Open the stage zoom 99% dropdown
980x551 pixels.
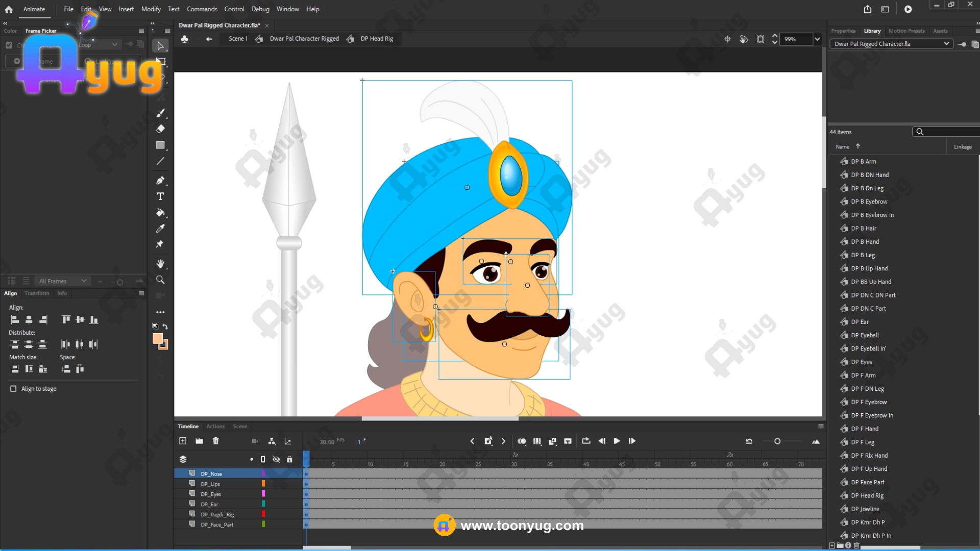click(x=817, y=39)
